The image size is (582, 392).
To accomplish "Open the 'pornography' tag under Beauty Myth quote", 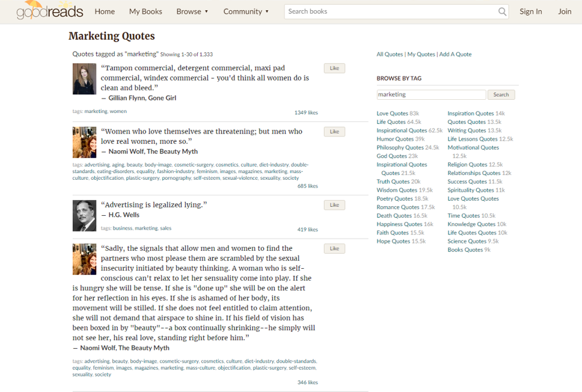I will click(176, 178).
